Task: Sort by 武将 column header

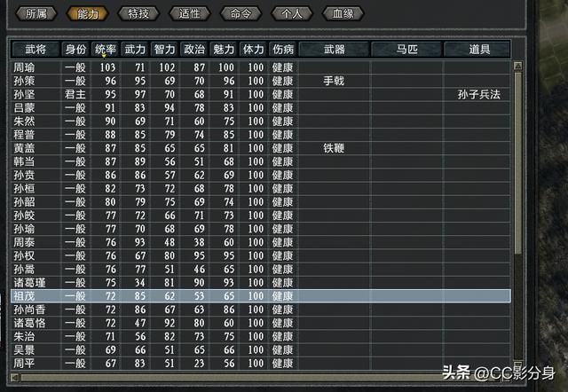Action: click(35, 50)
